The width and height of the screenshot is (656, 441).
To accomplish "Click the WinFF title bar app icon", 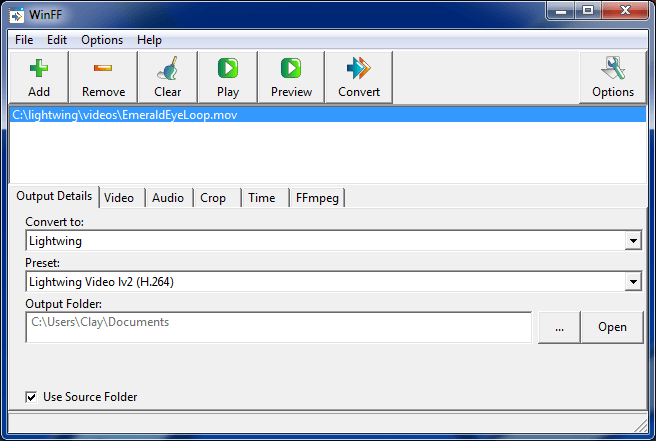I will coord(17,15).
